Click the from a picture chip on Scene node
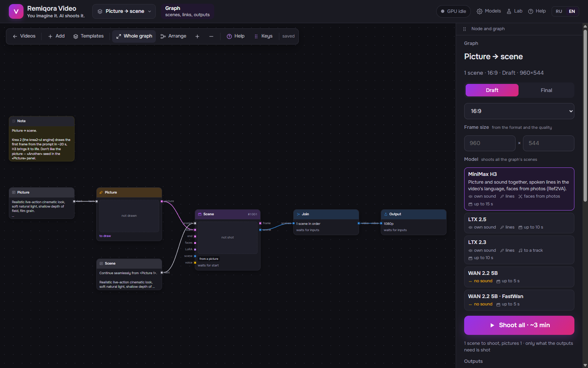 (x=209, y=259)
